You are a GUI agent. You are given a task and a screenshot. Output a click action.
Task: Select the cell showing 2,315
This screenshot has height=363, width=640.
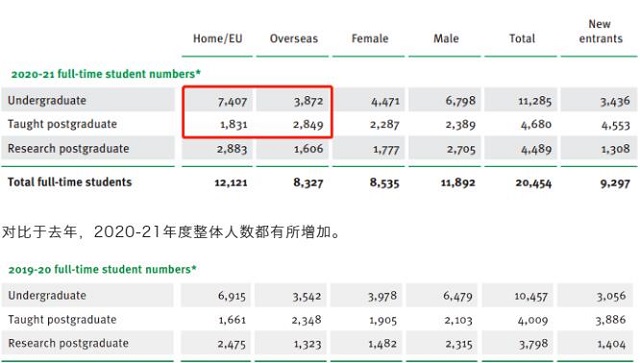click(x=458, y=345)
